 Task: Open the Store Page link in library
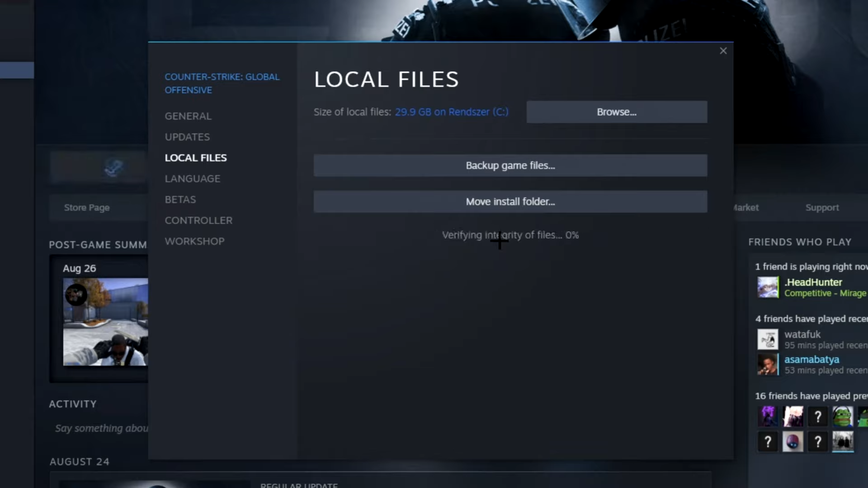coord(87,207)
